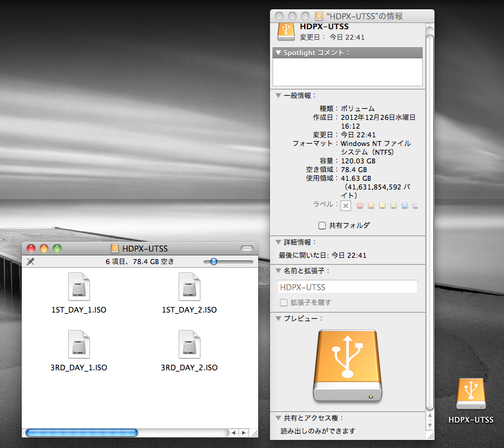
Task: Select the HDPX-UTSS drive icon on desktop
Action: pyautogui.click(x=471, y=394)
